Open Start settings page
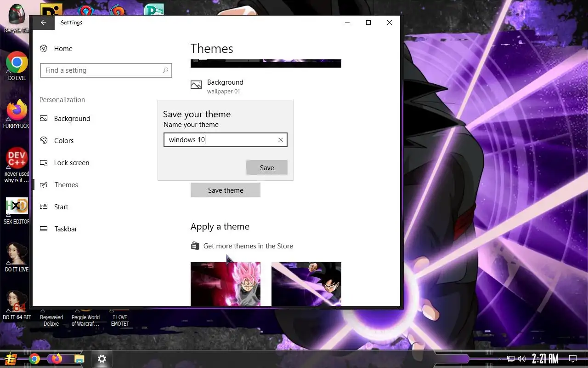The image size is (588, 368). coord(54,207)
